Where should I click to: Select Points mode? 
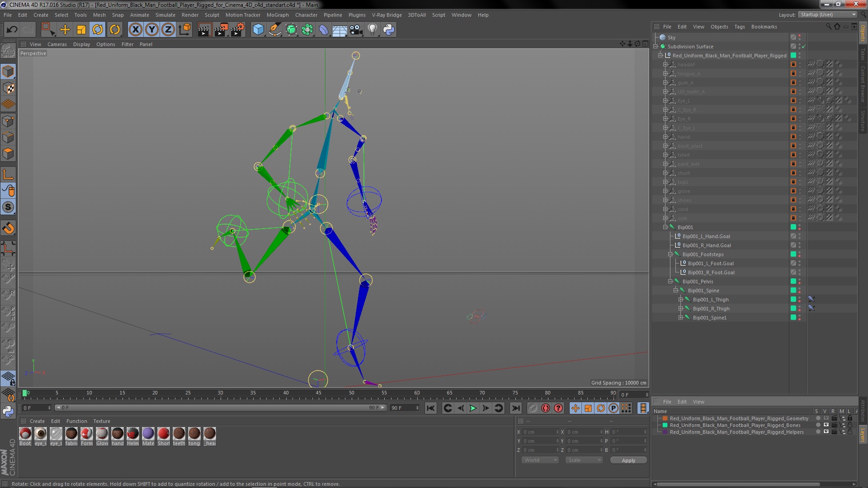(8, 121)
